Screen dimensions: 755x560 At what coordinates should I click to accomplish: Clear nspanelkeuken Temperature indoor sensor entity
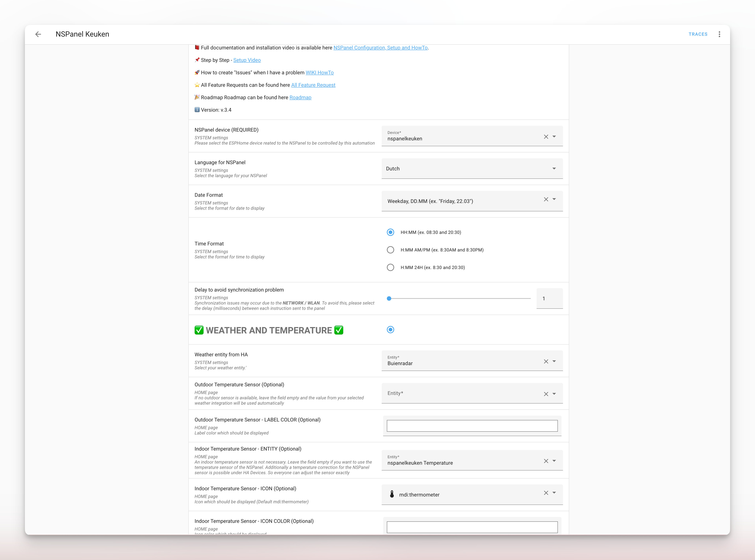(x=546, y=461)
